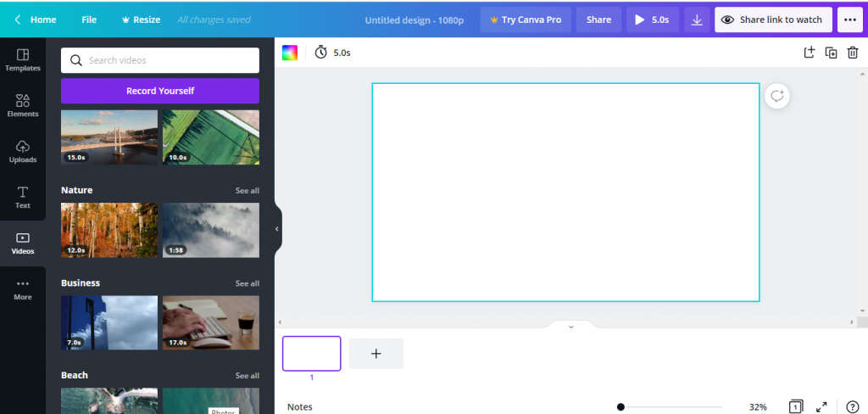This screenshot has width=868, height=414.
Task: Click the add page icon above canvas
Action: pyautogui.click(x=810, y=53)
